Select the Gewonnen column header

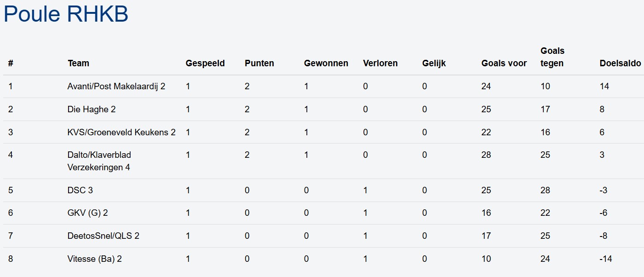pos(326,63)
